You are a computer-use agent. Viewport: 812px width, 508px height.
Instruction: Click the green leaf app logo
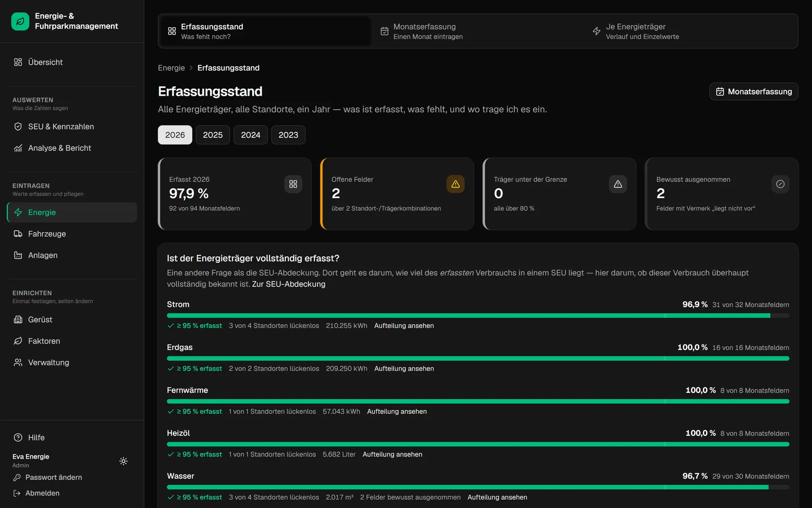tap(20, 21)
